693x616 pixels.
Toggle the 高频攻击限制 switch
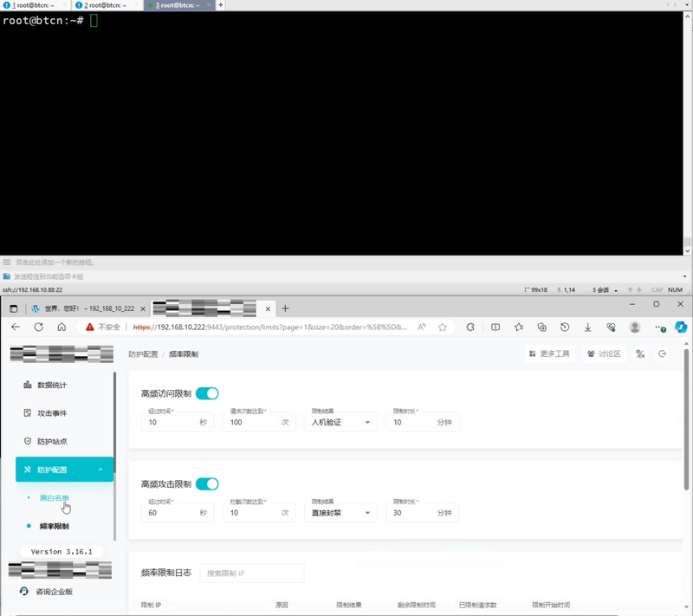207,483
